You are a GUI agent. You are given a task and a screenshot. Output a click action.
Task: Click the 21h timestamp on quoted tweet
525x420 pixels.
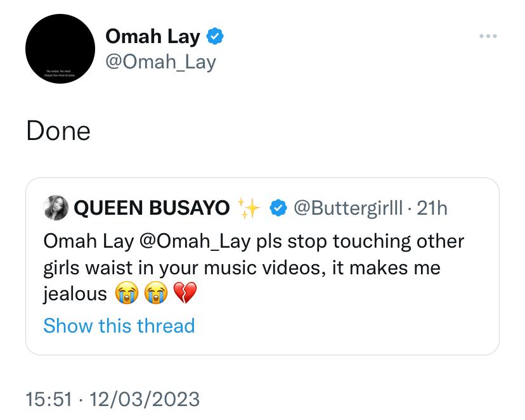(x=432, y=208)
